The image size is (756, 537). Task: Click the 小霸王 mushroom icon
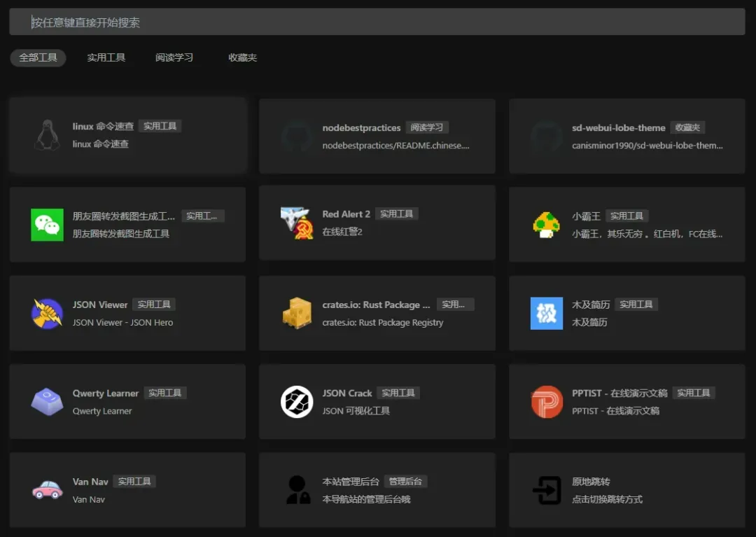547,223
